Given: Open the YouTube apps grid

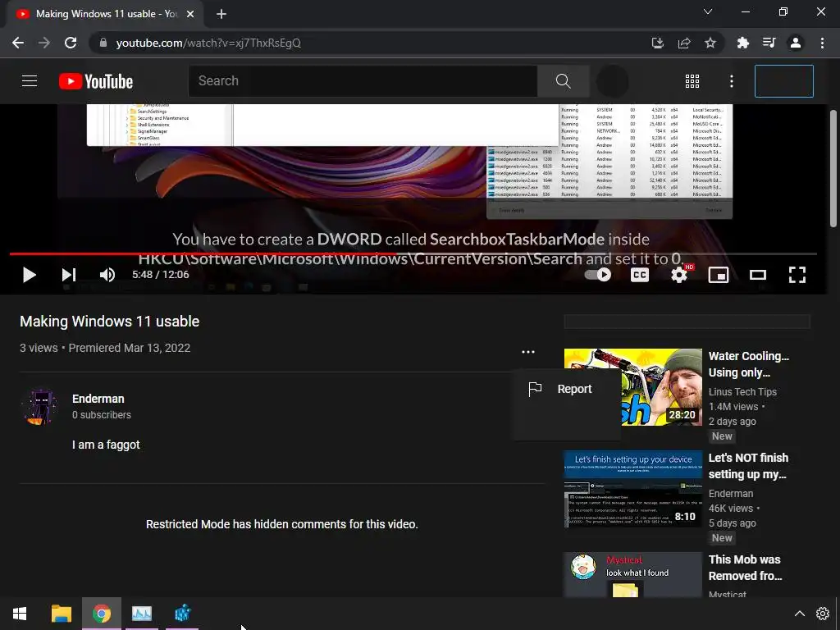Looking at the screenshot, I should click(x=692, y=81).
